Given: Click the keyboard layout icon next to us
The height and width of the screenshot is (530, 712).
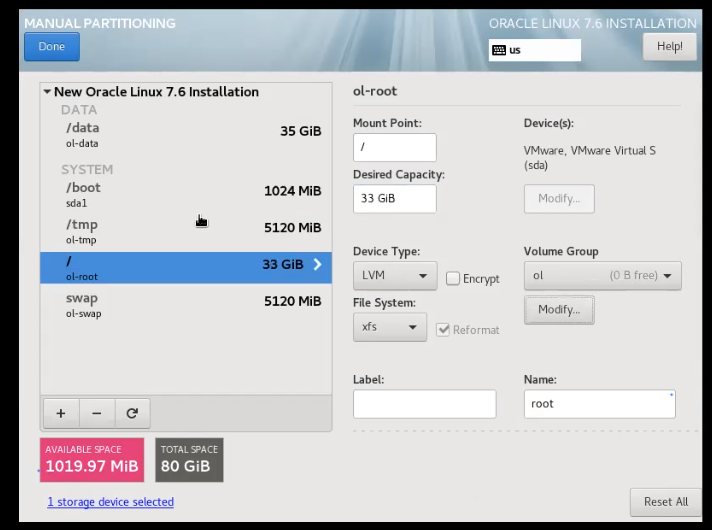Looking at the screenshot, I should coord(499,50).
